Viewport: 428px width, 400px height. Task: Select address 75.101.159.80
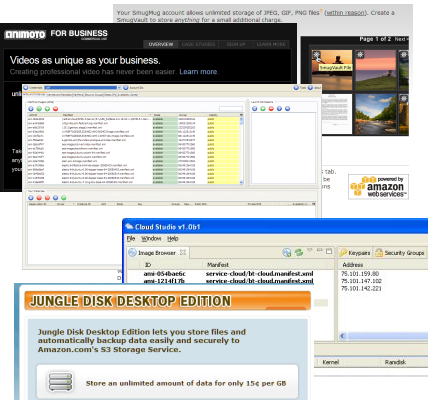click(x=360, y=274)
